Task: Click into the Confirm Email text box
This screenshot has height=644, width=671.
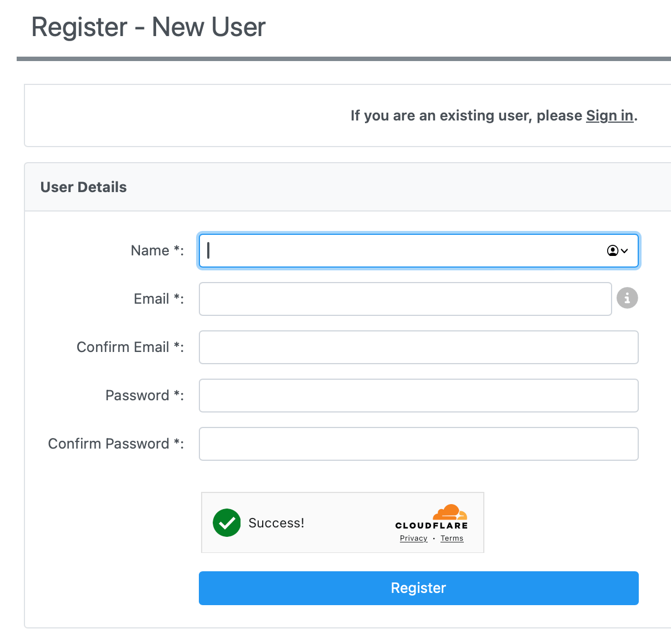Action: [x=419, y=348]
